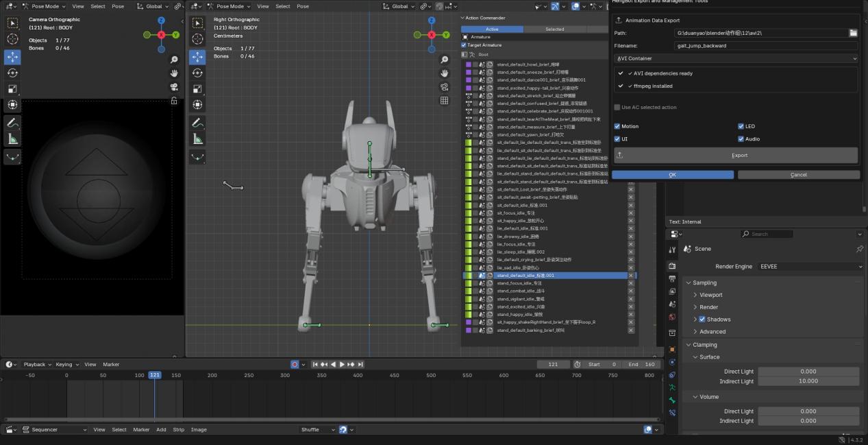Toggle Target Armature checkbox
868x445 pixels.
pos(464,45)
